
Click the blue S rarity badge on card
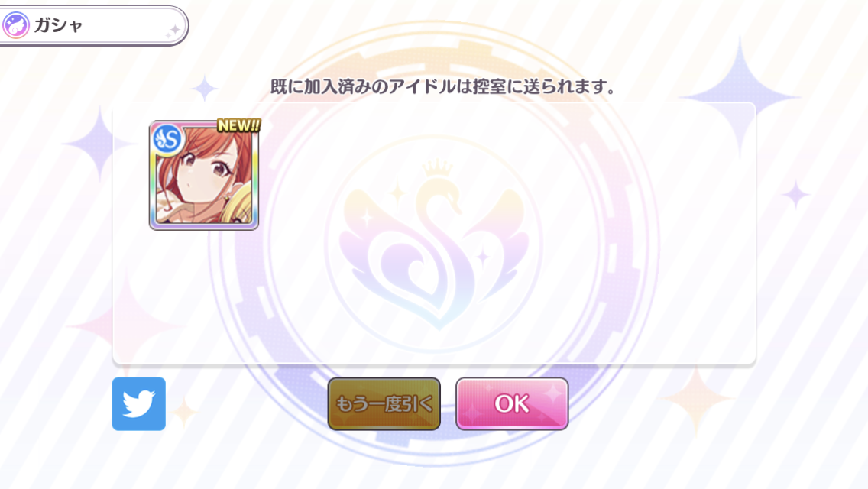167,140
